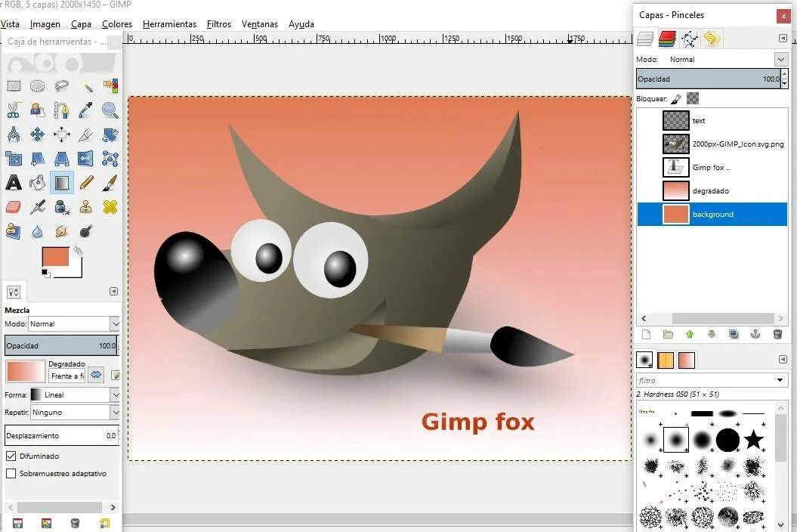Open the Degradado gradient preview selector
The width and height of the screenshot is (797, 532).
click(26, 371)
